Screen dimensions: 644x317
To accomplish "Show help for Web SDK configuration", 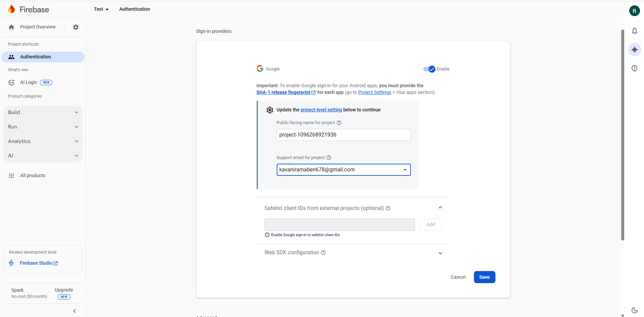I will 323,253.
